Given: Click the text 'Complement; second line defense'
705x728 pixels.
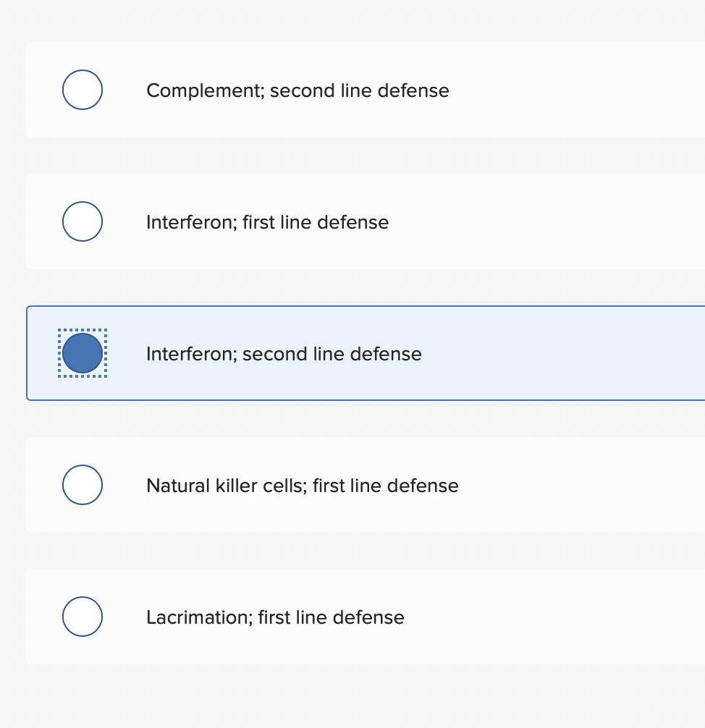Looking at the screenshot, I should pyautogui.click(x=297, y=90).
